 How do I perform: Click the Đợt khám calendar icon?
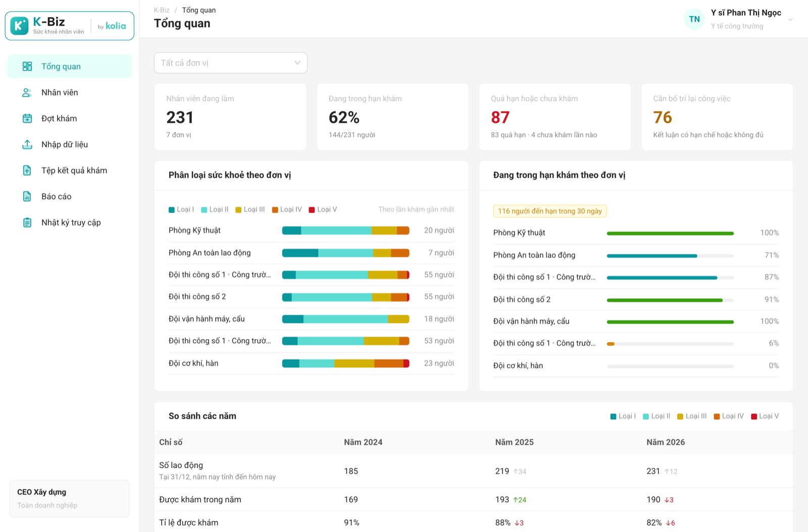tap(27, 119)
